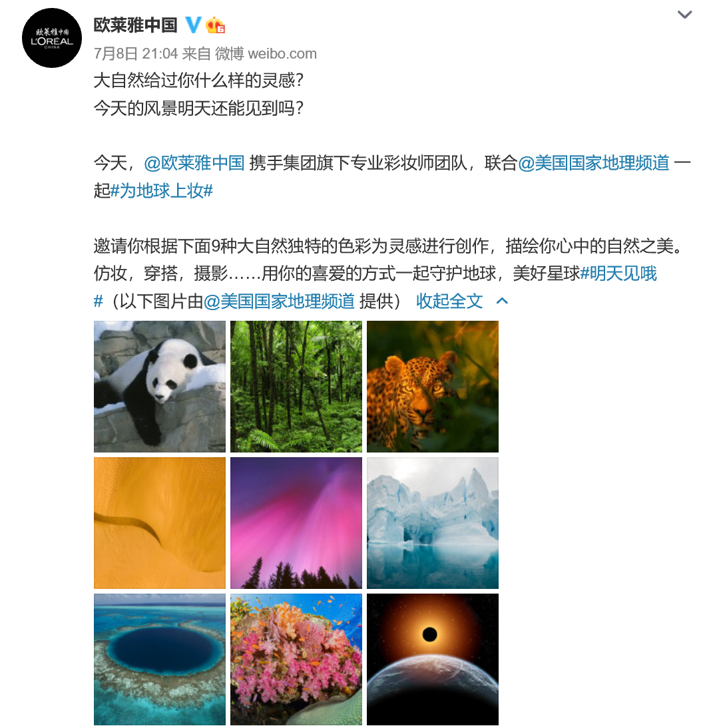View the green forest photo thumbnail
Screen dimensions: 709x728
296,386
